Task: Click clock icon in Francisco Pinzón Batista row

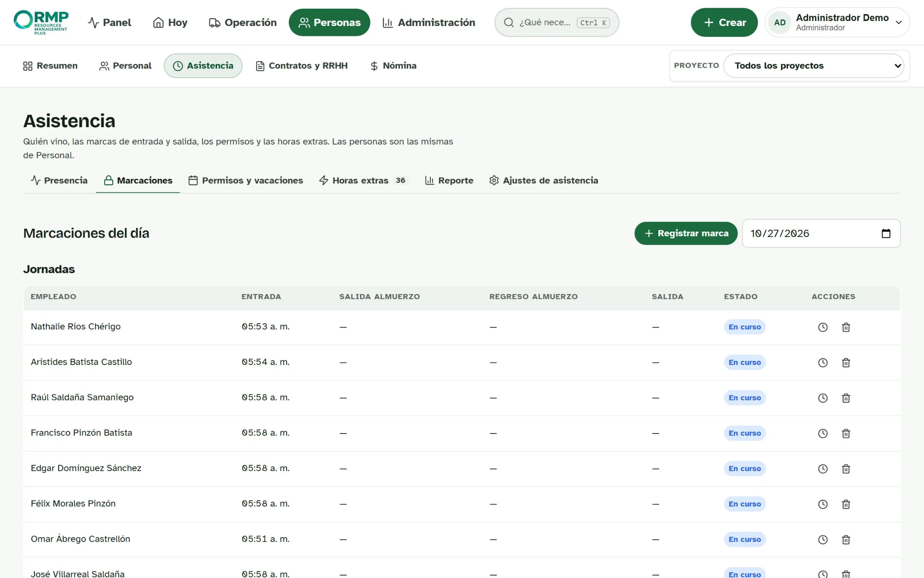Action: point(823,433)
